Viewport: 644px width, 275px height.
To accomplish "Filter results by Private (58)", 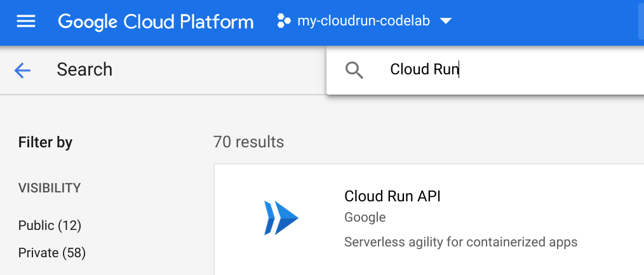I will [x=51, y=253].
